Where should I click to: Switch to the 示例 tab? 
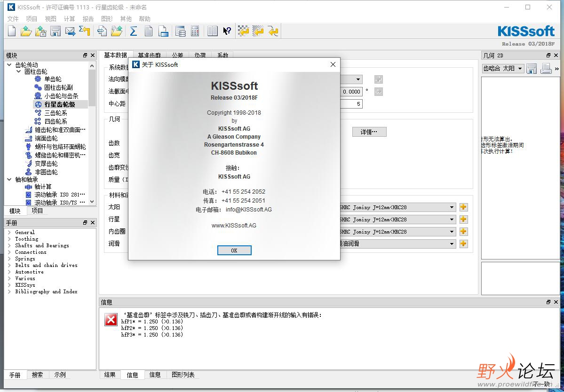(x=60, y=375)
